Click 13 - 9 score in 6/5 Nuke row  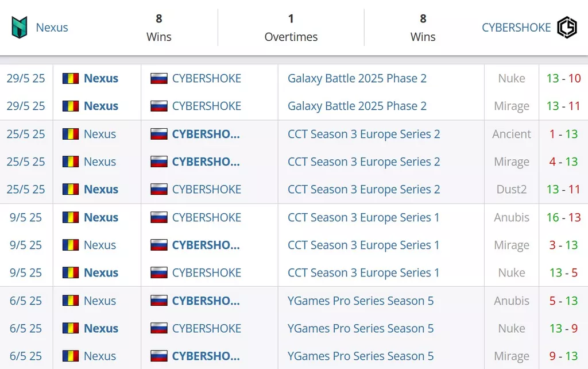point(564,328)
